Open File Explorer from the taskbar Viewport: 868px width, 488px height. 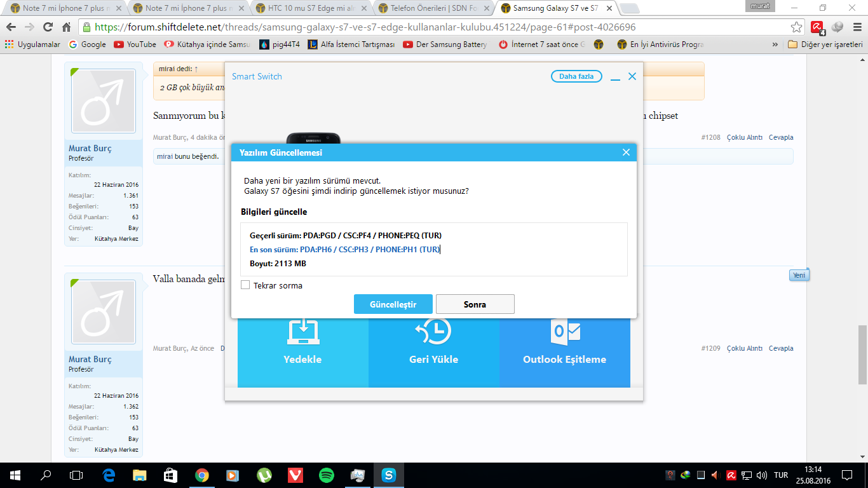[139, 475]
